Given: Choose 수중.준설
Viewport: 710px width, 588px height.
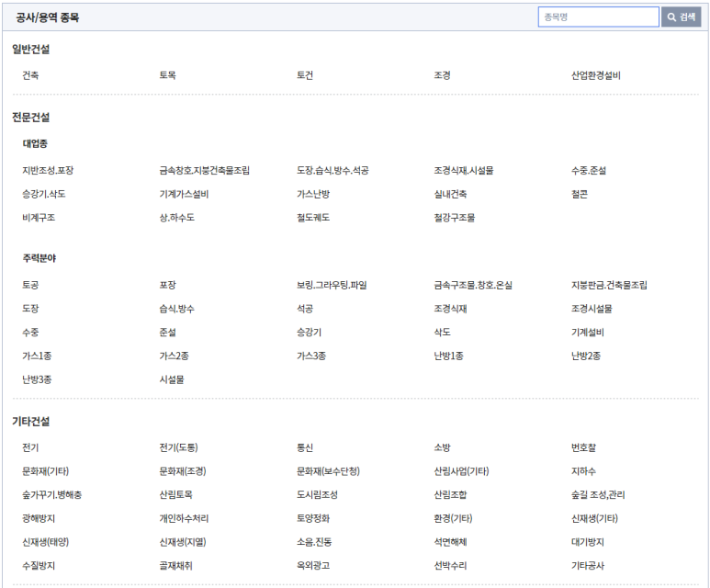Looking at the screenshot, I should pos(588,171).
